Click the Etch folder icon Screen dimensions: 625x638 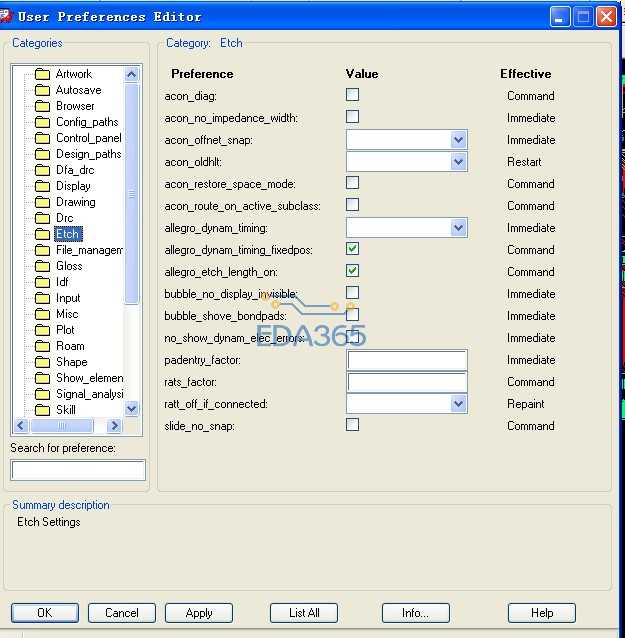(42, 234)
